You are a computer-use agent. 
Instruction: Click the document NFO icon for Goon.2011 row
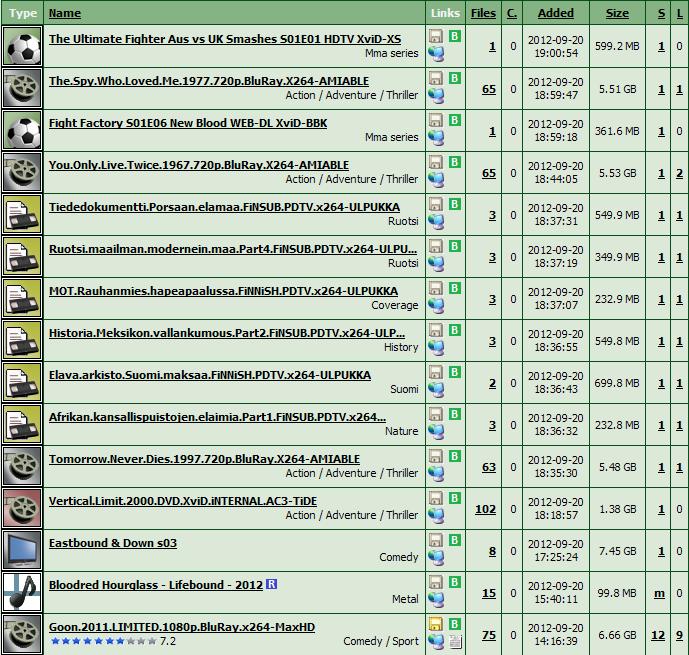pyautogui.click(x=455, y=642)
